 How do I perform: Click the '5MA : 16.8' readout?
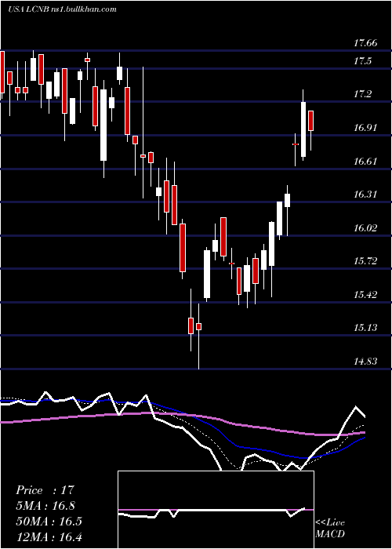point(45,505)
